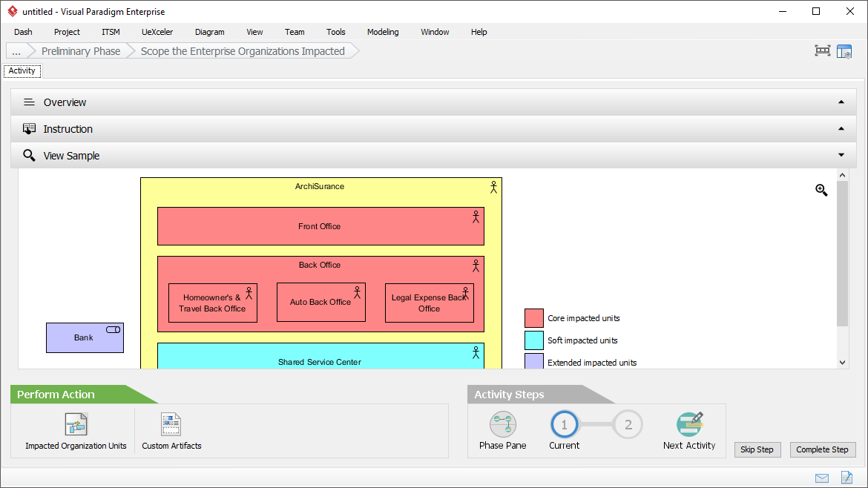Click the actor icon on Homeowner's & Travel Back Office

point(249,293)
